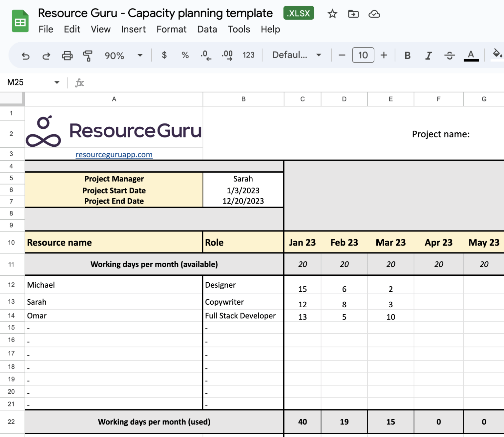Click the font size 10 field
This screenshot has height=437, width=504.
[x=363, y=55]
